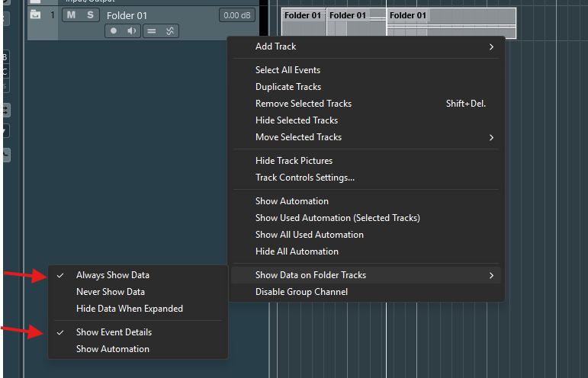Open the Add Track submenu
The image size is (588, 378).
pos(366,46)
